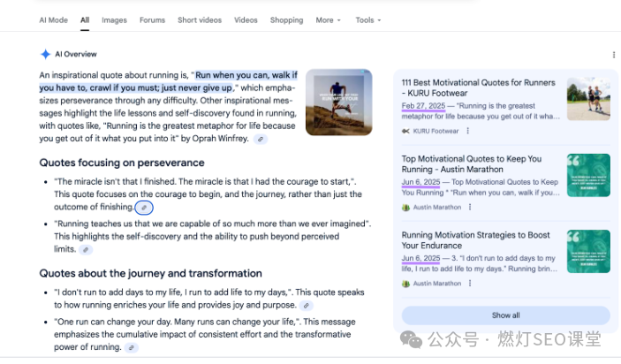Switch to the Images tab

(x=114, y=20)
